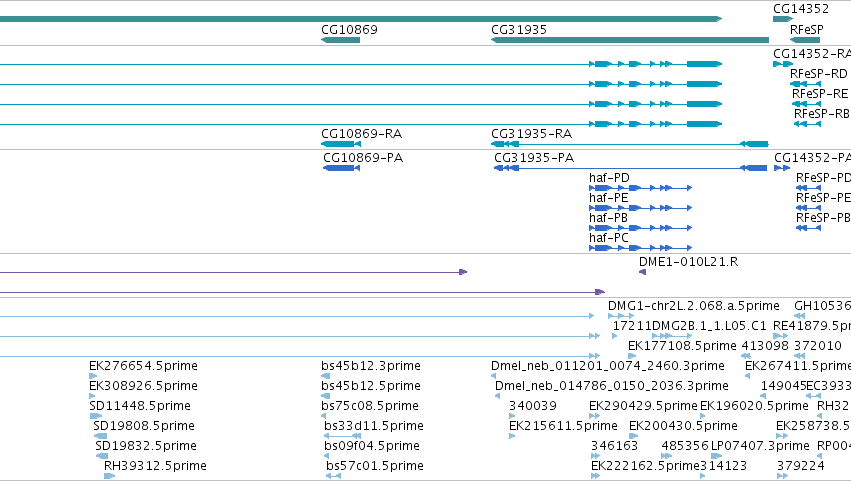851x481 pixels.
Task: Select the Dmel_neb_014786_0150_2036.3prime label
Action: [612, 386]
